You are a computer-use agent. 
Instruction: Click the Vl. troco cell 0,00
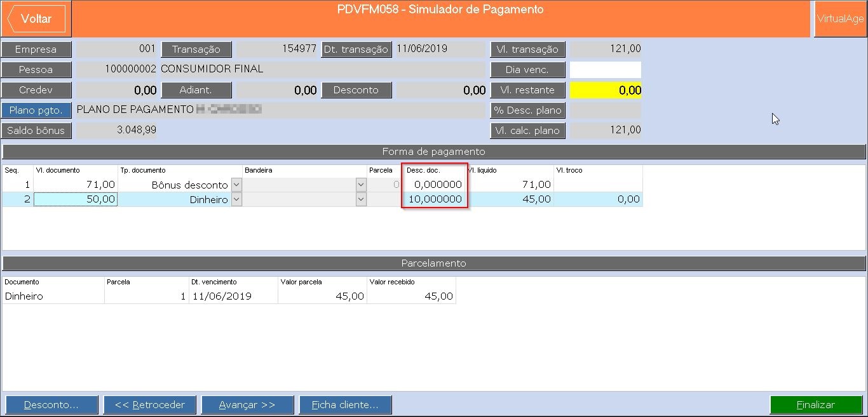[598, 199]
